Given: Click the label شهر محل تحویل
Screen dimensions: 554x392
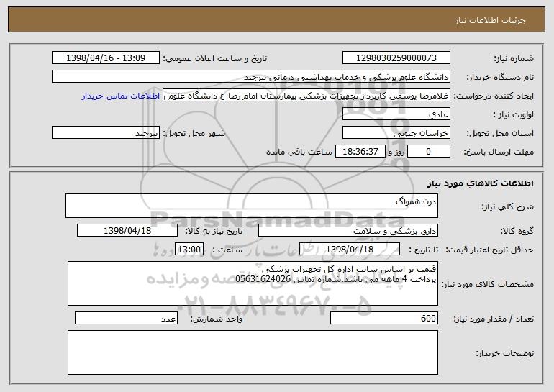Looking at the screenshot, I should pyautogui.click(x=194, y=134).
